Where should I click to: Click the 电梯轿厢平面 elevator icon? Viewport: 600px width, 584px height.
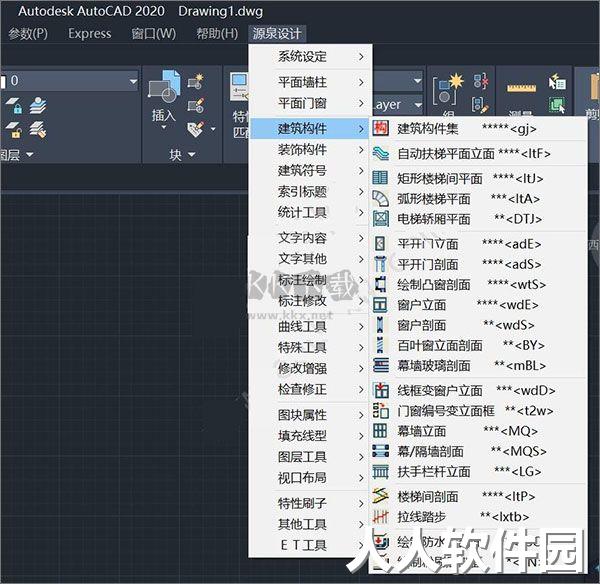point(380,219)
